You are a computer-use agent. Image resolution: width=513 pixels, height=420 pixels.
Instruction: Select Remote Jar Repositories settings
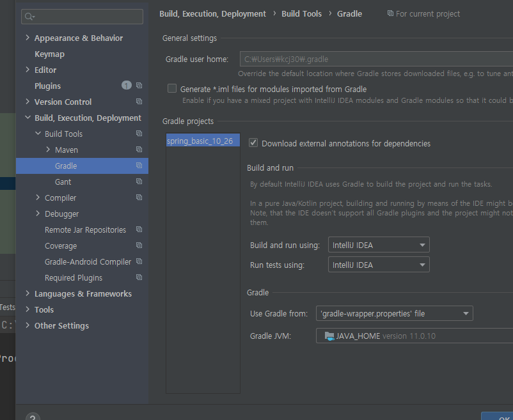pos(85,229)
